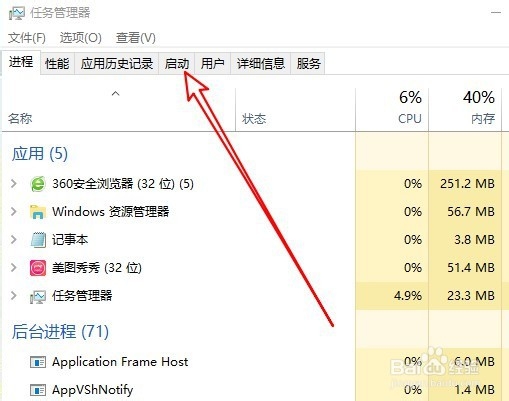This screenshot has width=509, height=401.
Task: Click the Task Manager title bar icon
Action: (x=17, y=13)
